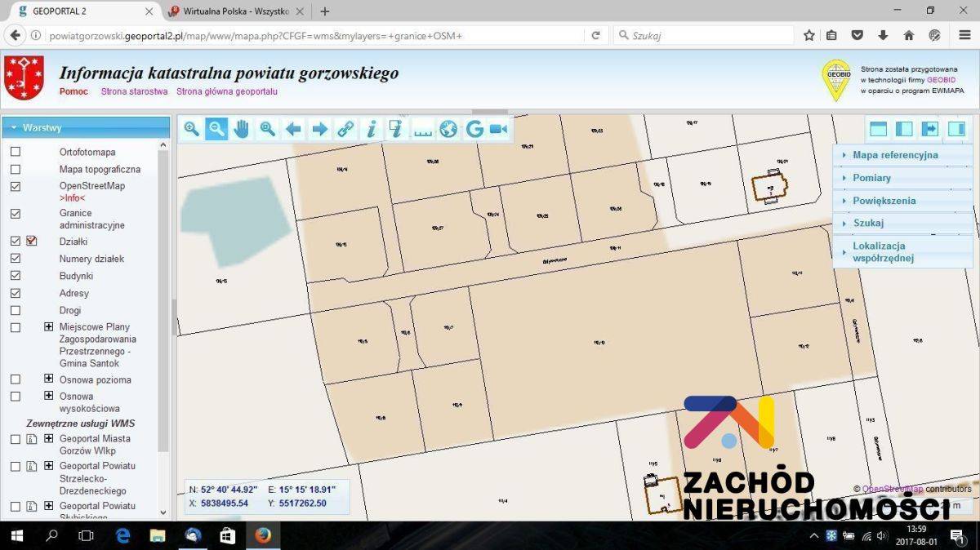This screenshot has width=980, height=550.
Task: Open the Strona starostwa link
Action: [134, 91]
